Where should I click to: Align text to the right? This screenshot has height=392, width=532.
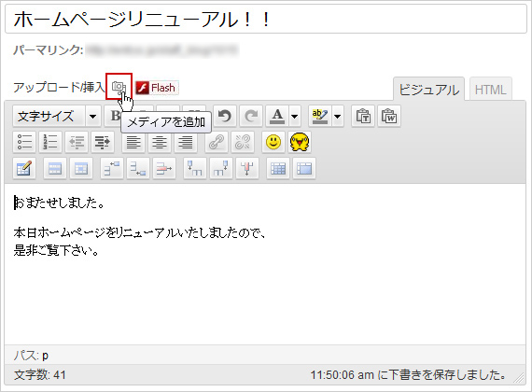pyautogui.click(x=186, y=142)
